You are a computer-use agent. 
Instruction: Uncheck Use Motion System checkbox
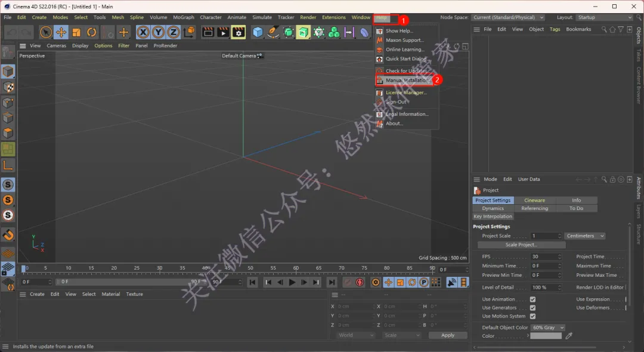click(532, 316)
